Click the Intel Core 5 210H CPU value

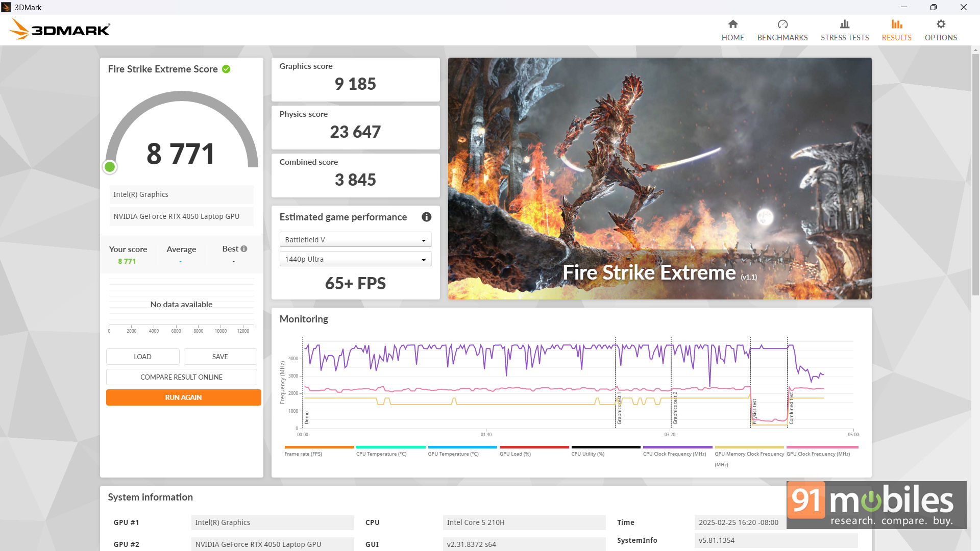(524, 522)
